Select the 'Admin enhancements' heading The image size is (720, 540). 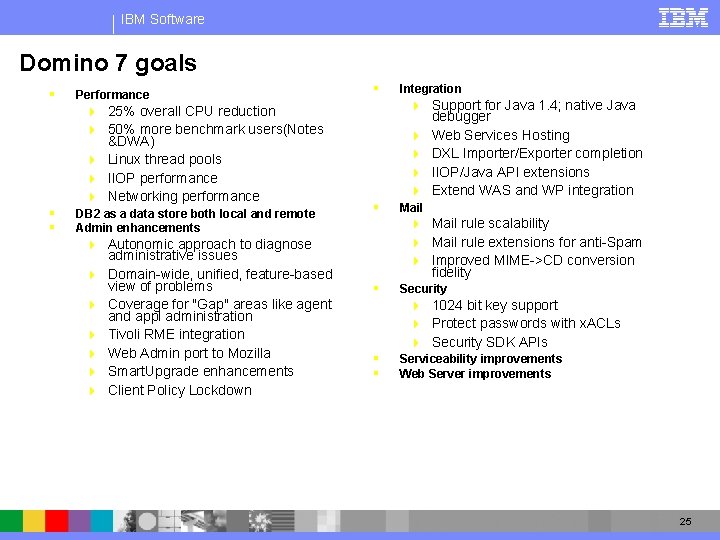[138, 228]
